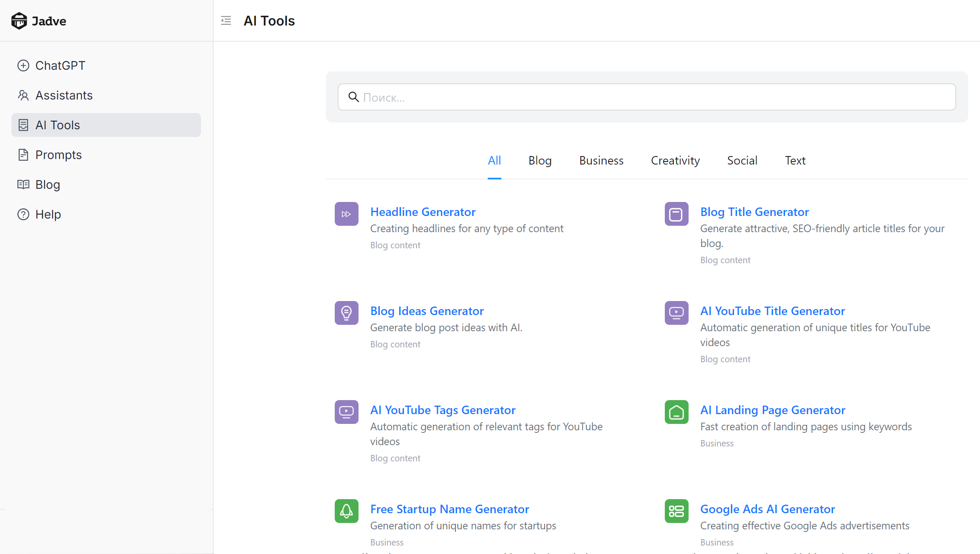Click the Headline Generator purple icon

pos(346,214)
